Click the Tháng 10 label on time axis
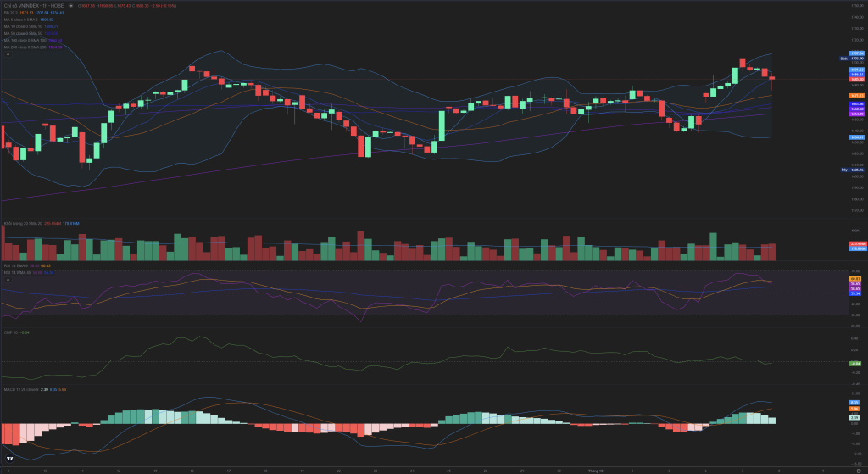Screen dimensions: 868x474 [595, 469]
